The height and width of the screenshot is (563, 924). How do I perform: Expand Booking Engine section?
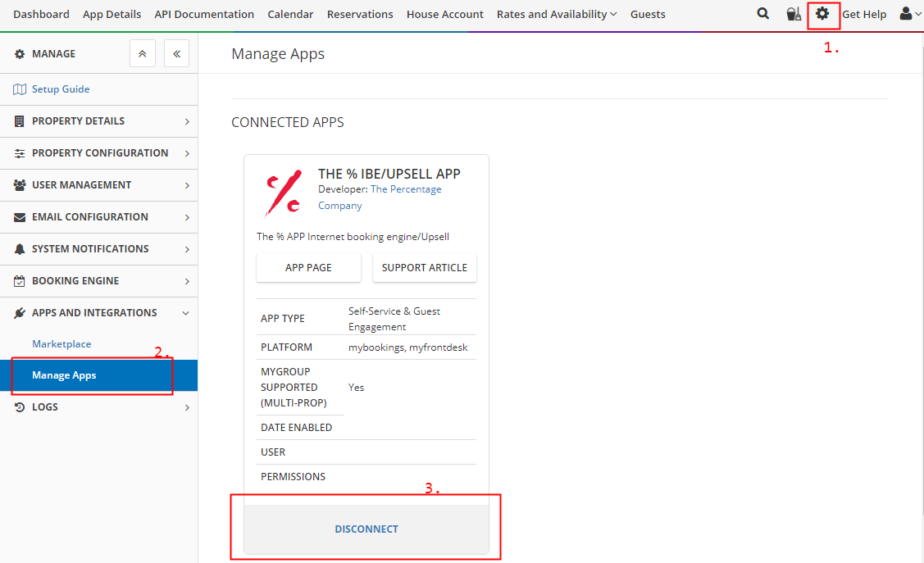click(187, 281)
